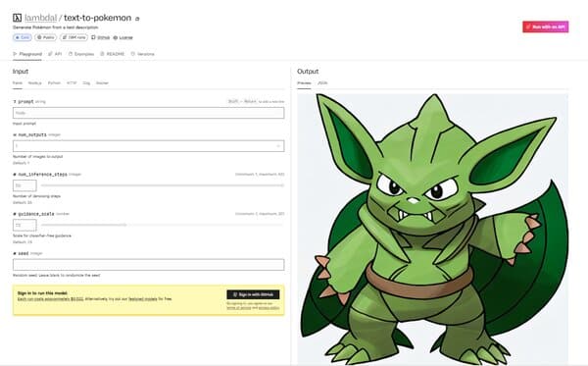Click Sign in with GitHub button
Image resolution: width=588 pixels, height=366 pixels.
pyautogui.click(x=253, y=294)
